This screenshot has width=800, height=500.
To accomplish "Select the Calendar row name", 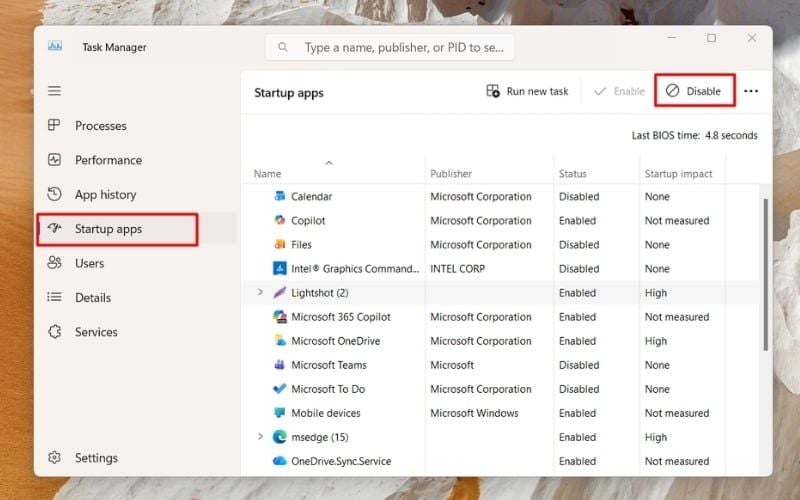I will coord(311,196).
